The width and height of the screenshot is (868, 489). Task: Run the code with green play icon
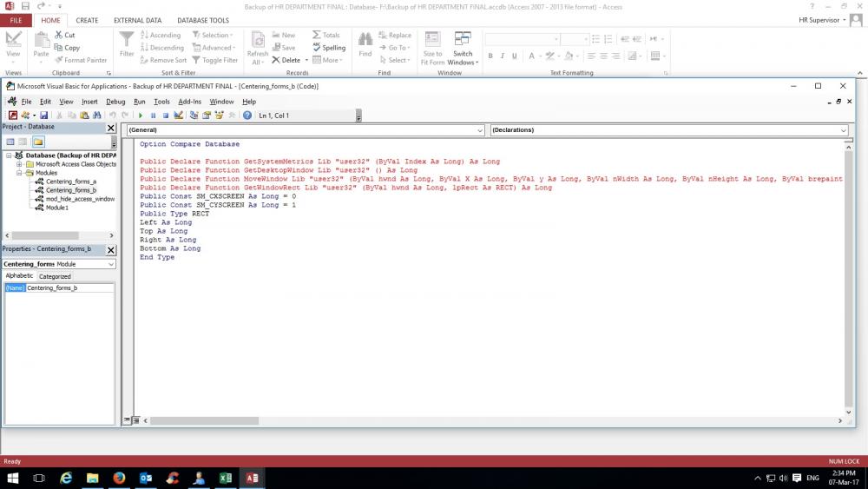140,116
